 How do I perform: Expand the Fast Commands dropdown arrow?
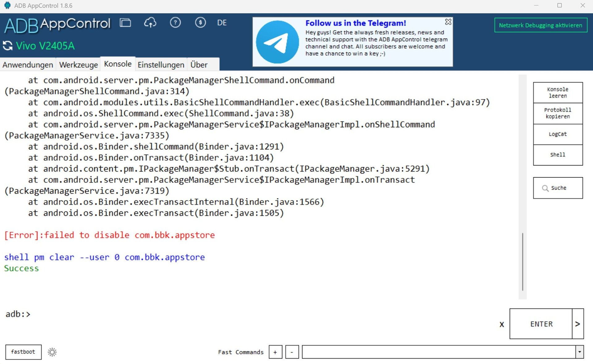pyautogui.click(x=579, y=352)
